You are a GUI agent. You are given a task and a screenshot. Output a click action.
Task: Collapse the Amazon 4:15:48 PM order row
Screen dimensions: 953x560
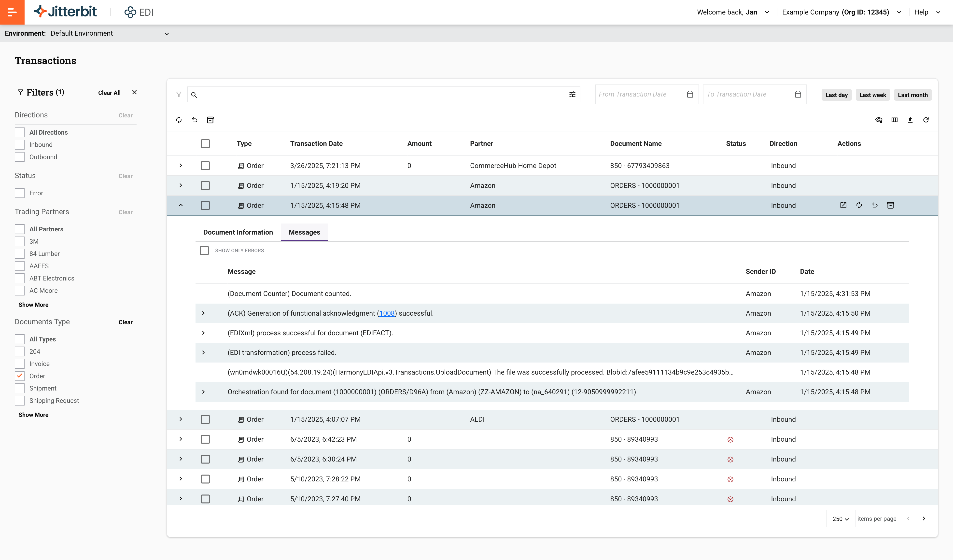[181, 205]
